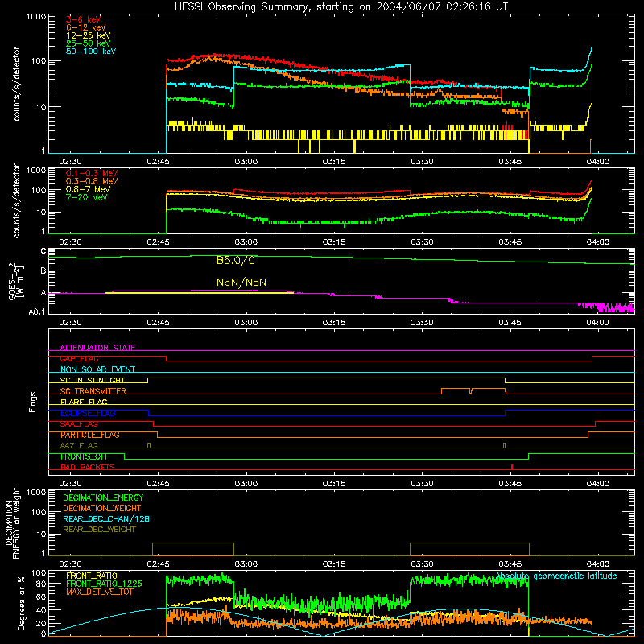Click the GAP_FLAG label

[79, 358]
